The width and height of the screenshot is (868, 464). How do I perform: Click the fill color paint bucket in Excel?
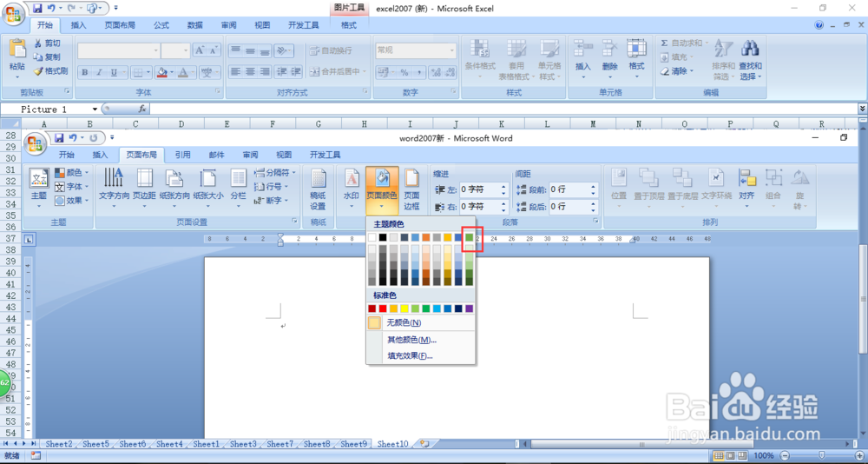(161, 72)
